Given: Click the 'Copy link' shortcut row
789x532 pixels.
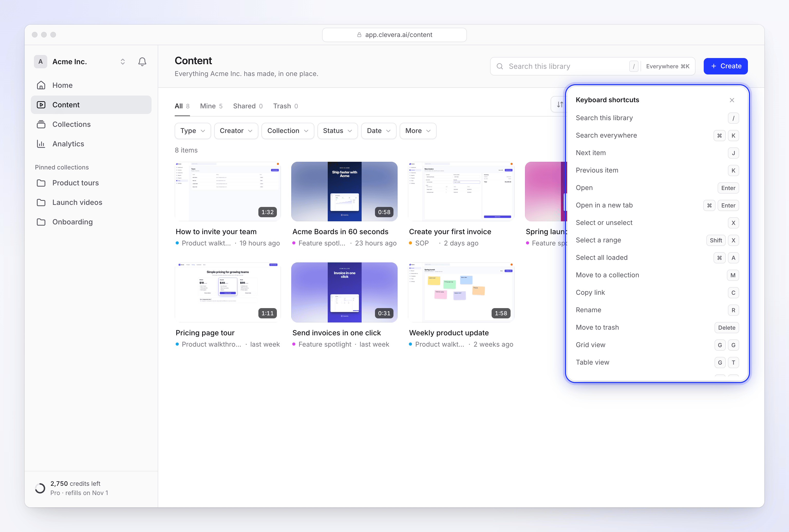Looking at the screenshot, I should tap(657, 292).
